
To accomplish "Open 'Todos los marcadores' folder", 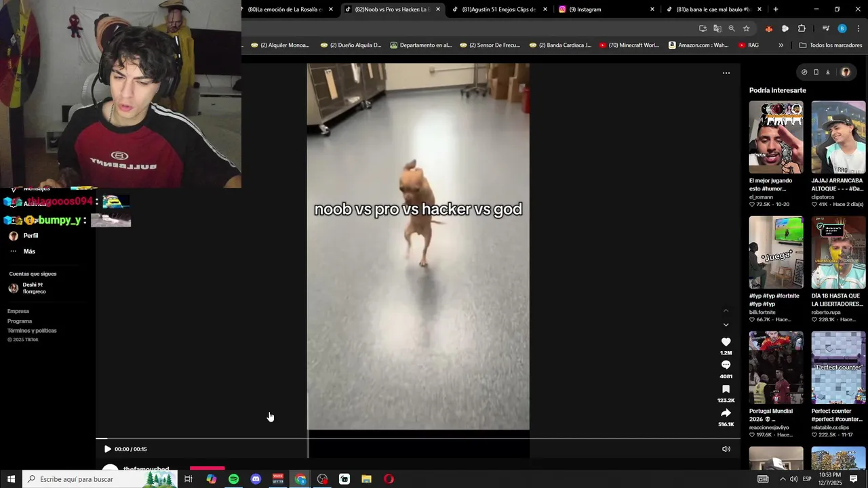I will (831, 45).
